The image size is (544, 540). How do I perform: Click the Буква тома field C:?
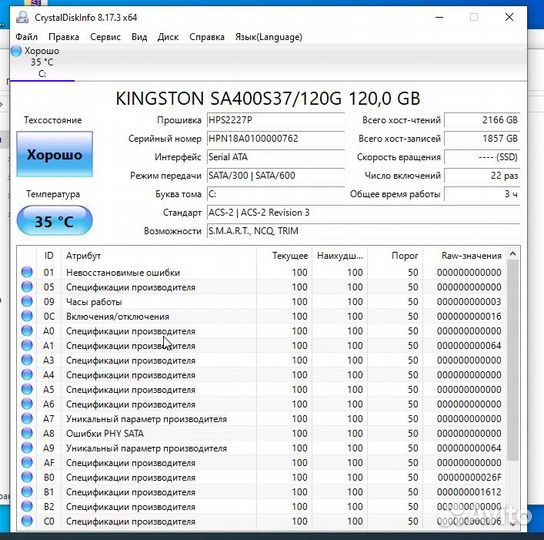click(x=276, y=194)
